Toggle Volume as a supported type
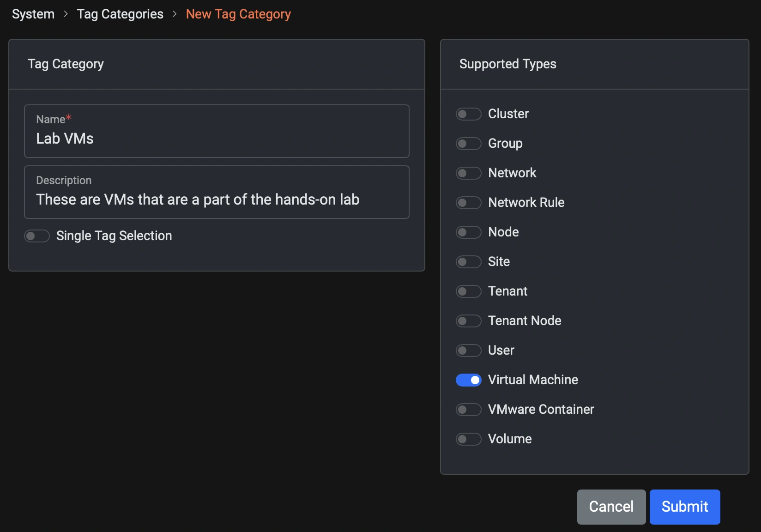Screen dimensions: 761x532 coord(468,439)
